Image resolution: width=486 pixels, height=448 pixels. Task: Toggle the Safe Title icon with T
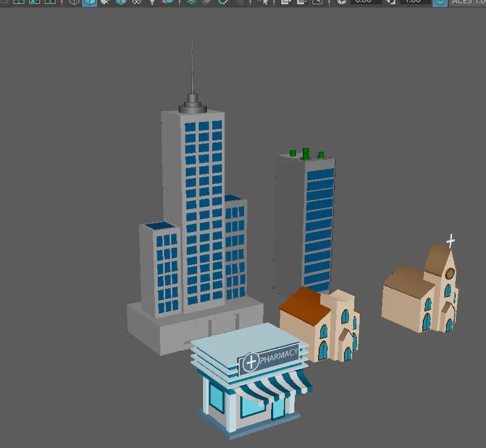click(x=50, y=2)
